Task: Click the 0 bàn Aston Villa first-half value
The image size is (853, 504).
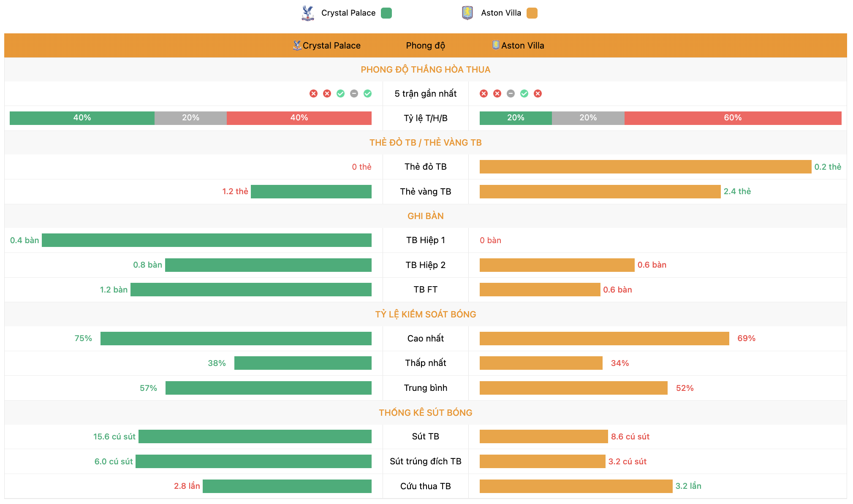Action: point(490,240)
